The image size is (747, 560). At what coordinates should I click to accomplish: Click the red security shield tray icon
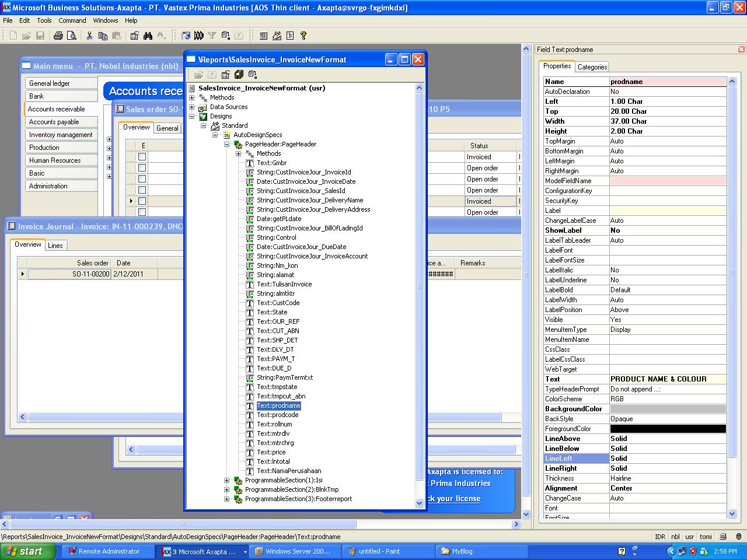coord(693,551)
